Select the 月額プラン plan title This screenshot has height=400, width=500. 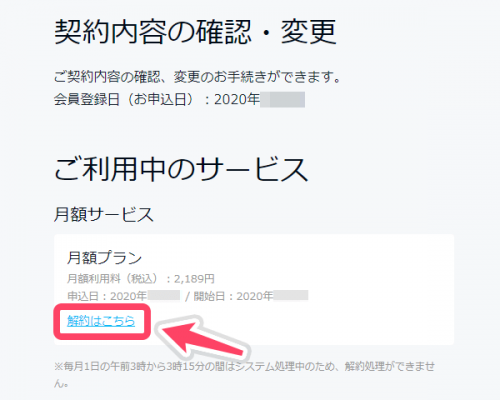(x=105, y=258)
